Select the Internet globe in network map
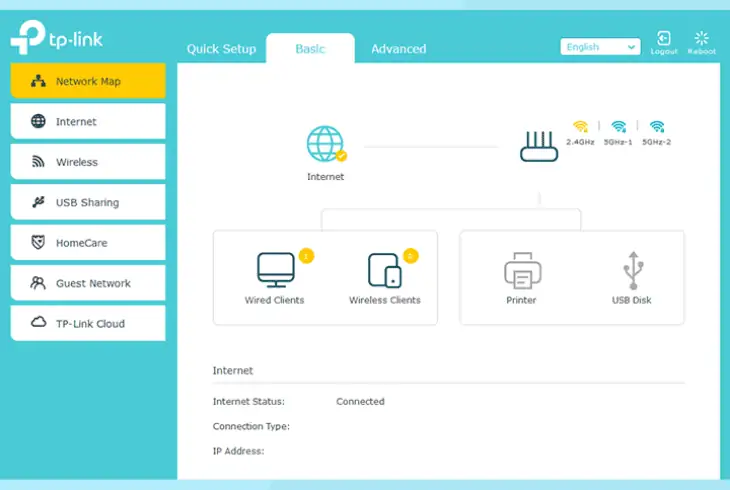This screenshot has height=490, width=730. coord(325,144)
